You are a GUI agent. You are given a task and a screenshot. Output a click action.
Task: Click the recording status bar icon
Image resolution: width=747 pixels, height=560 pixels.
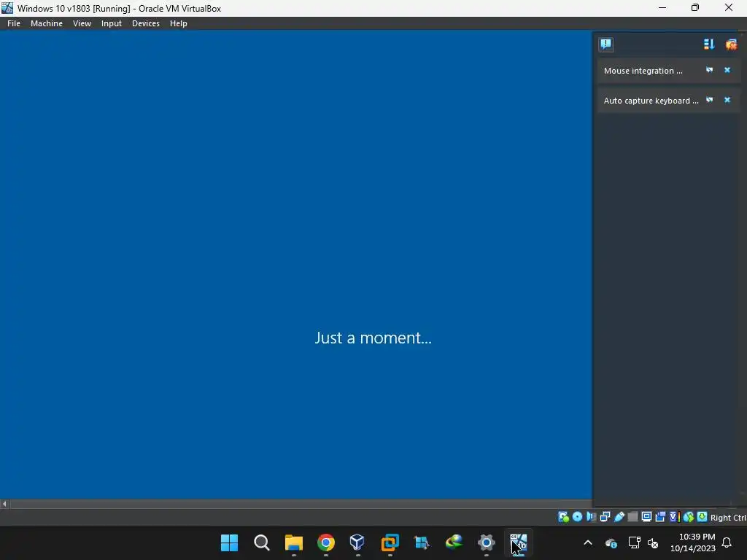(660, 517)
